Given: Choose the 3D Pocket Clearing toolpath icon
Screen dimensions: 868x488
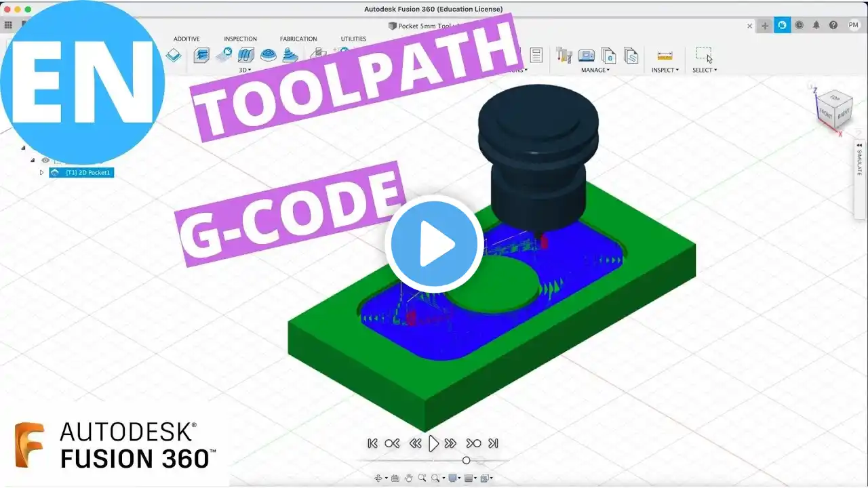Looking at the screenshot, I should pyautogui.click(x=224, y=55).
